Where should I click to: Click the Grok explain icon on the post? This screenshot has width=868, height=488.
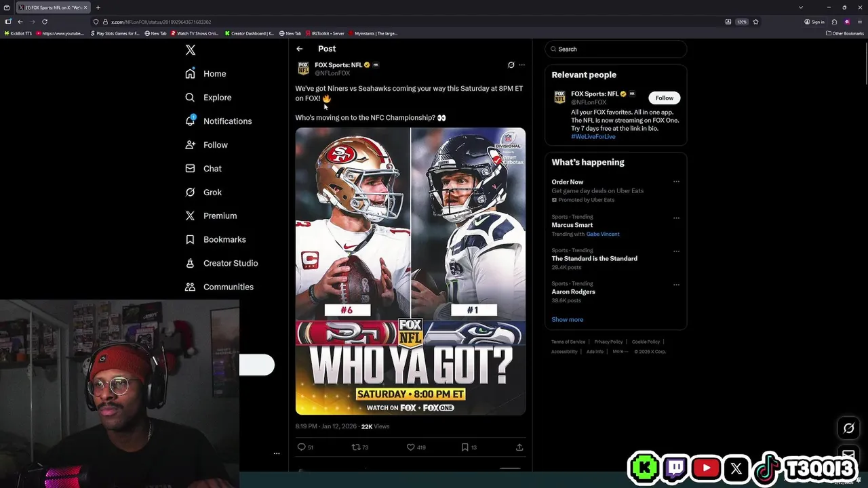click(x=511, y=65)
